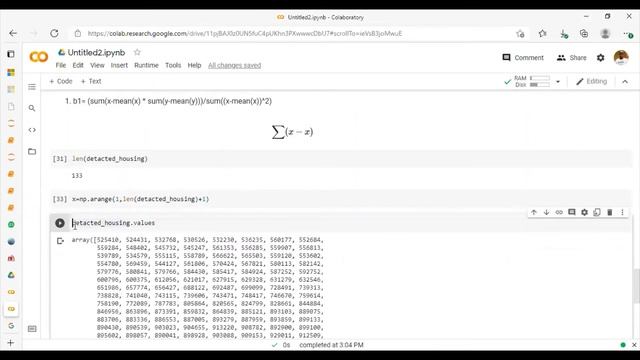Move cell down with arrow
Screen dimensions: 640x360
(x=546, y=212)
